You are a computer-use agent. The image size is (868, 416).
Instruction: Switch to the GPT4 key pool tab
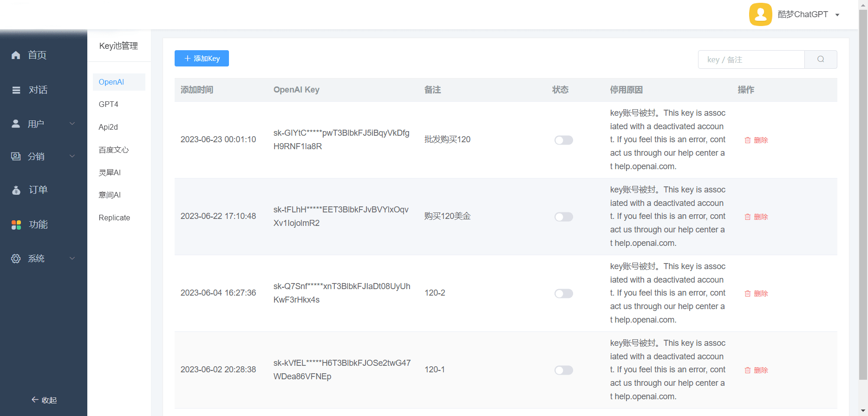point(109,104)
